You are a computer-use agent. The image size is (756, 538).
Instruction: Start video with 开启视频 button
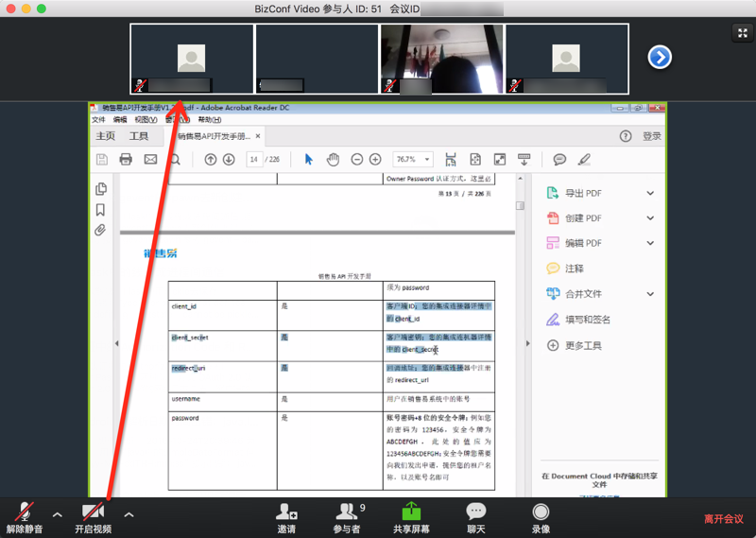tap(93, 518)
